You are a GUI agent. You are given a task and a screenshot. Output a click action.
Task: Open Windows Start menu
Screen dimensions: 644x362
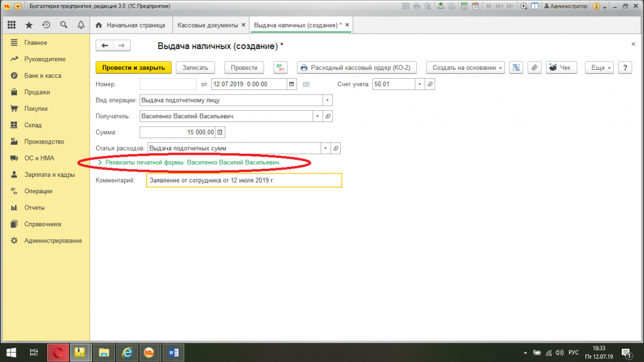(11, 353)
